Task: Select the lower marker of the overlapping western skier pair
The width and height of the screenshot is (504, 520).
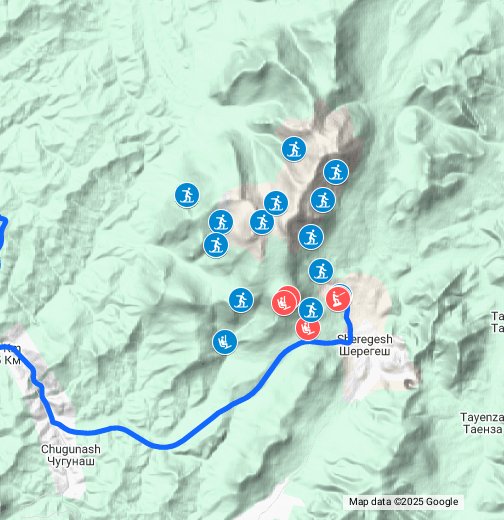Action: 216,245
